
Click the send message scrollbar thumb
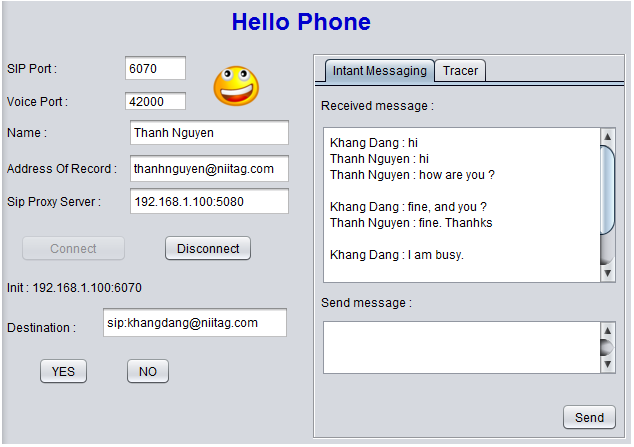pyautogui.click(x=607, y=348)
